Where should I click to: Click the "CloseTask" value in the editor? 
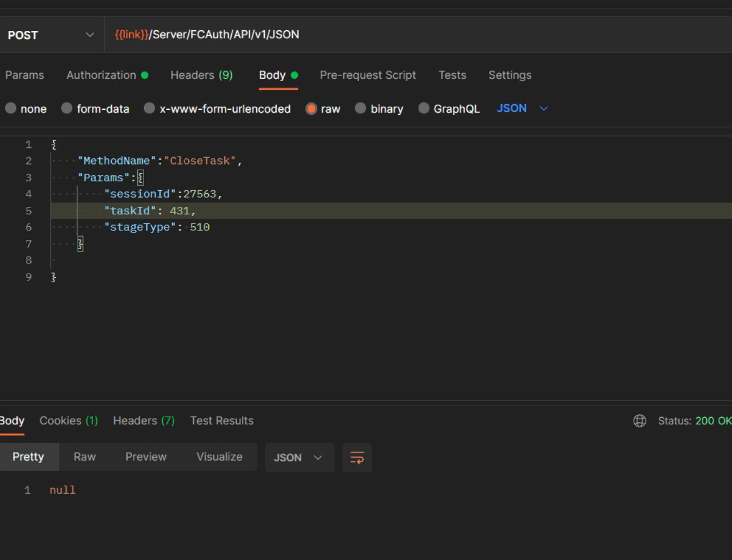click(200, 161)
